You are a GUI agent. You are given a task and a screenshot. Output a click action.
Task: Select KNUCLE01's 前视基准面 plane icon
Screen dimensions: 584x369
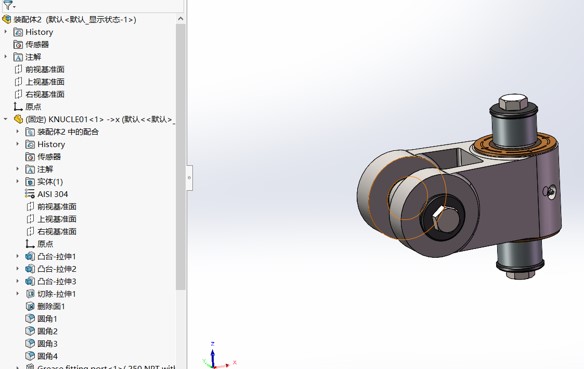pyautogui.click(x=30, y=207)
